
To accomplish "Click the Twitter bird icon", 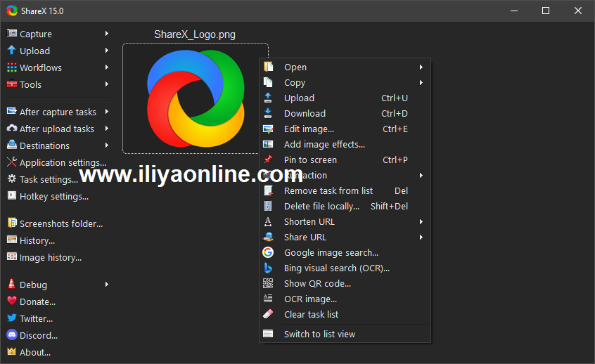I will coord(11,318).
